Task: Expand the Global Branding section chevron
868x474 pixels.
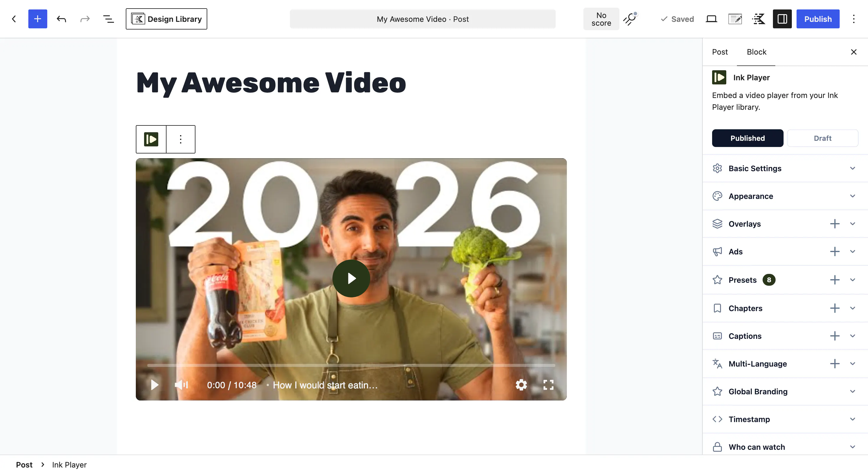Action: (853, 391)
